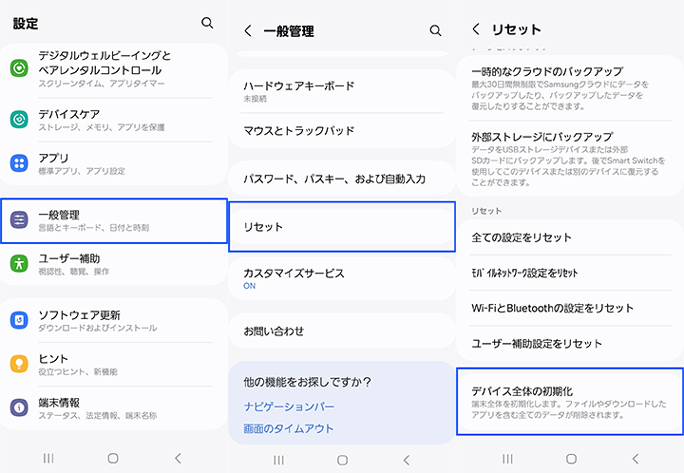The height and width of the screenshot is (473, 684).
Task: Open カスタマイズサービス setting
Action: click(342, 277)
